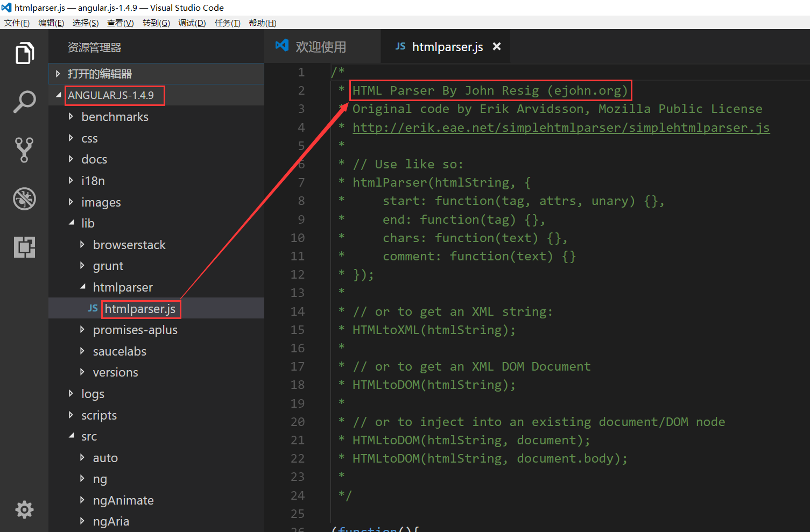Click the 资源管理器 panel title
810x532 pixels.
coord(94,47)
